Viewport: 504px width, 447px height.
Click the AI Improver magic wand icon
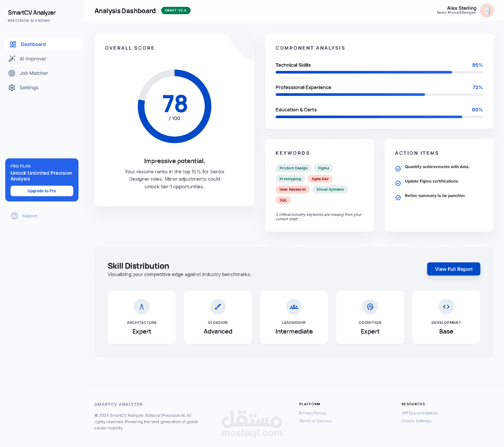click(x=12, y=59)
